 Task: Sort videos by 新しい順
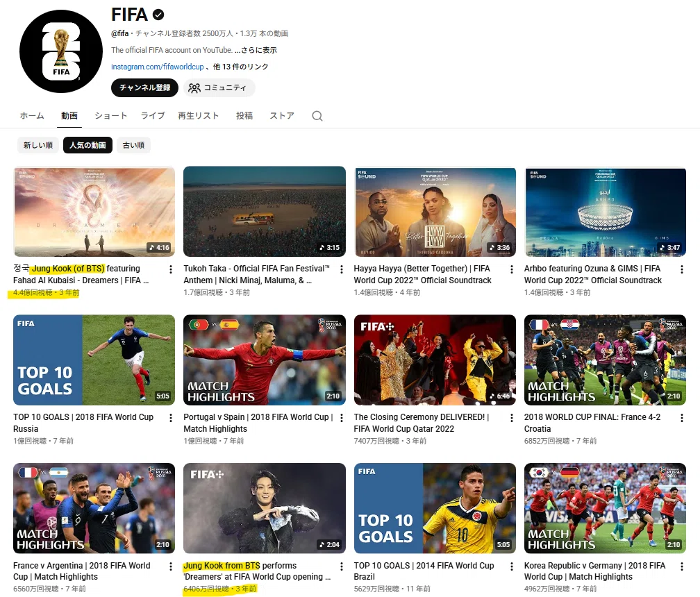click(x=38, y=145)
